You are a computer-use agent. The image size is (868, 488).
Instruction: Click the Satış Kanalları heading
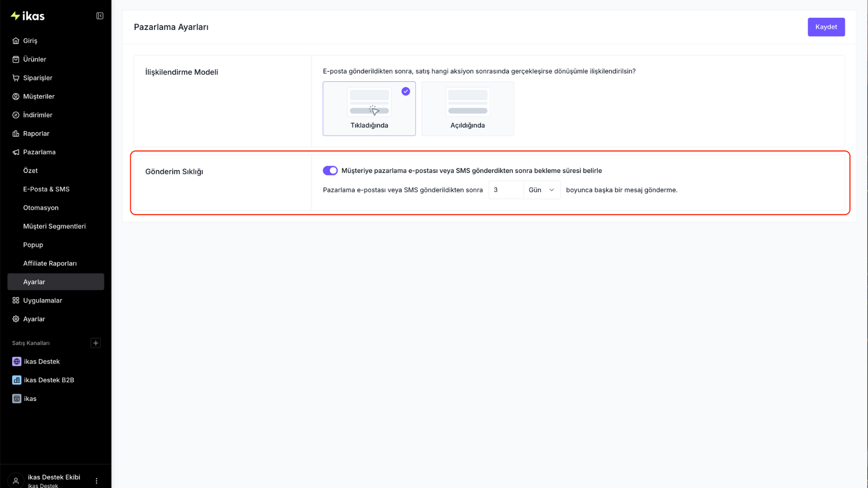pos(31,343)
